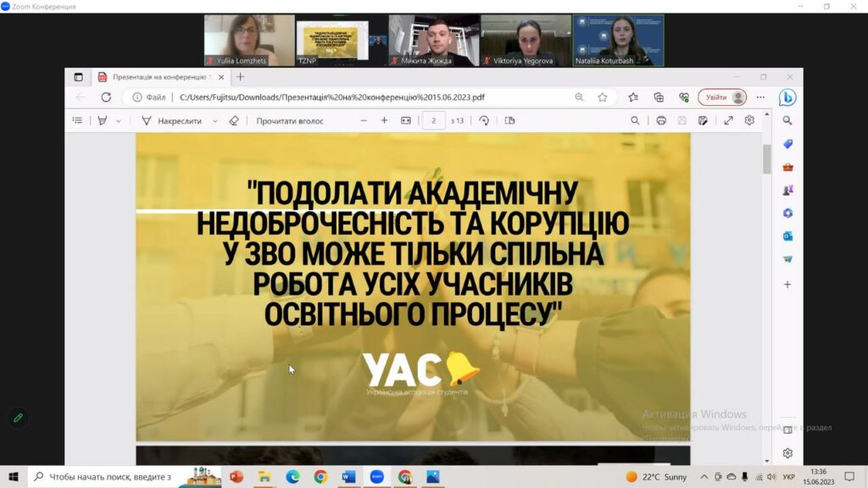Click the PDF vertical scrollbar thumb

pos(766,158)
